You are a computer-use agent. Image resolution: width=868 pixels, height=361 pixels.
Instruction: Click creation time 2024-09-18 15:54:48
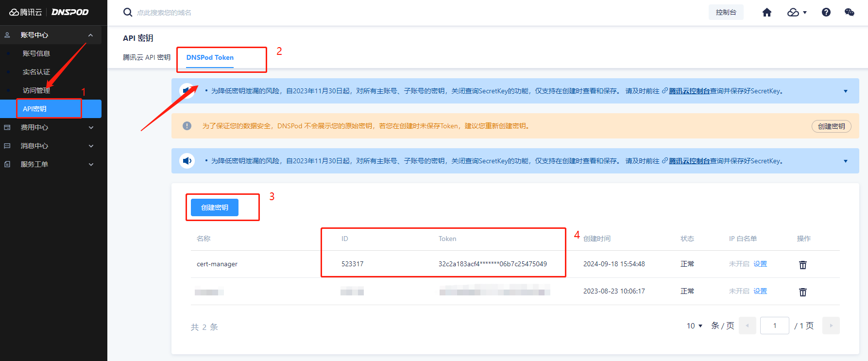point(614,264)
